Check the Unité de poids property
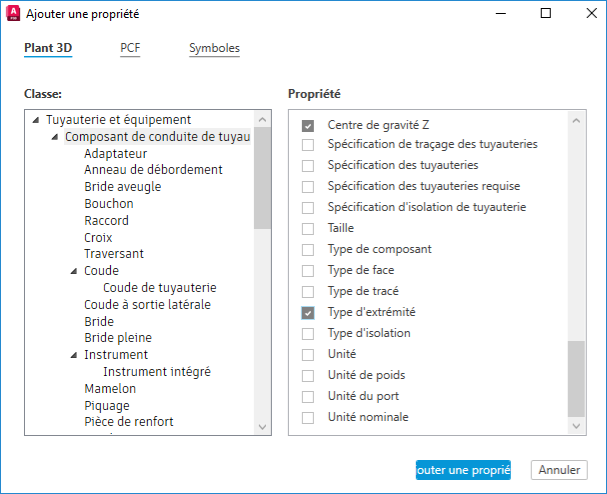The image size is (607, 494). pos(308,376)
